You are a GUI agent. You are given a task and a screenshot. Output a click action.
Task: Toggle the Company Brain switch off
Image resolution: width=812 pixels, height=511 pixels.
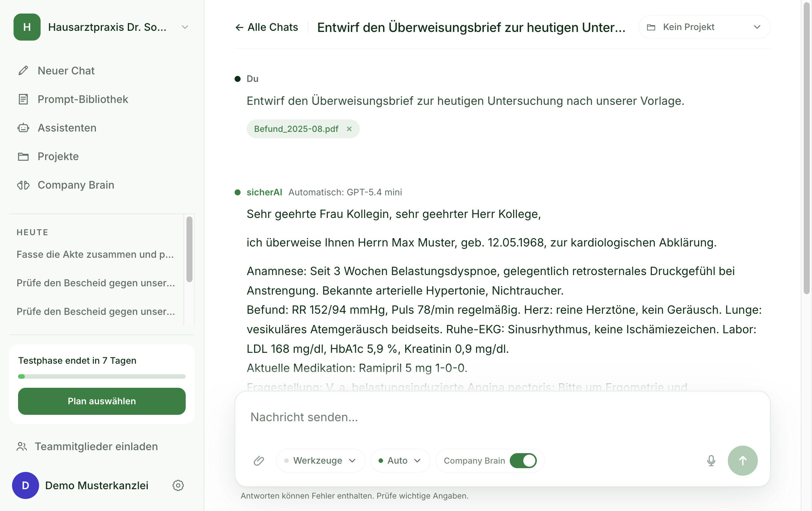(523, 461)
